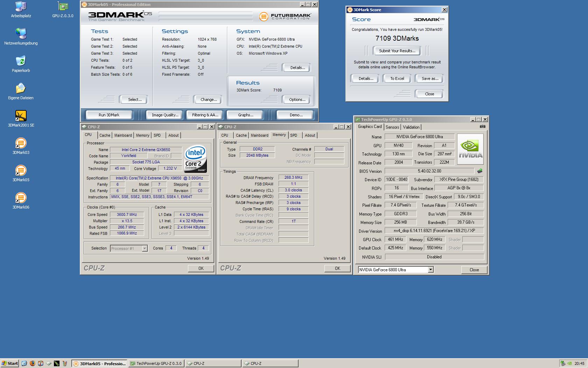Click the black-green memory quick launch icon
The height and width of the screenshot is (368, 588).
coord(57,363)
